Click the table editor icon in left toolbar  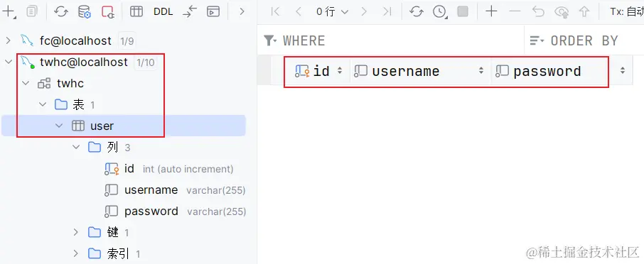click(136, 11)
